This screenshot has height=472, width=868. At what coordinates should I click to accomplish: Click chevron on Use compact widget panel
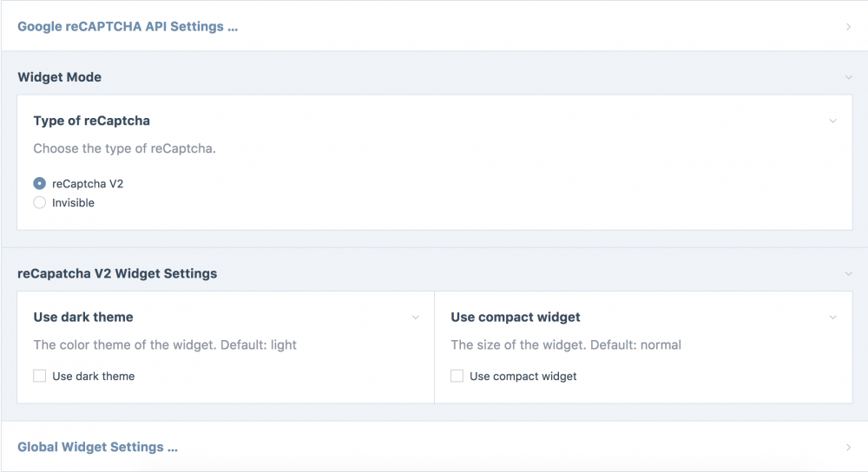[x=832, y=318]
